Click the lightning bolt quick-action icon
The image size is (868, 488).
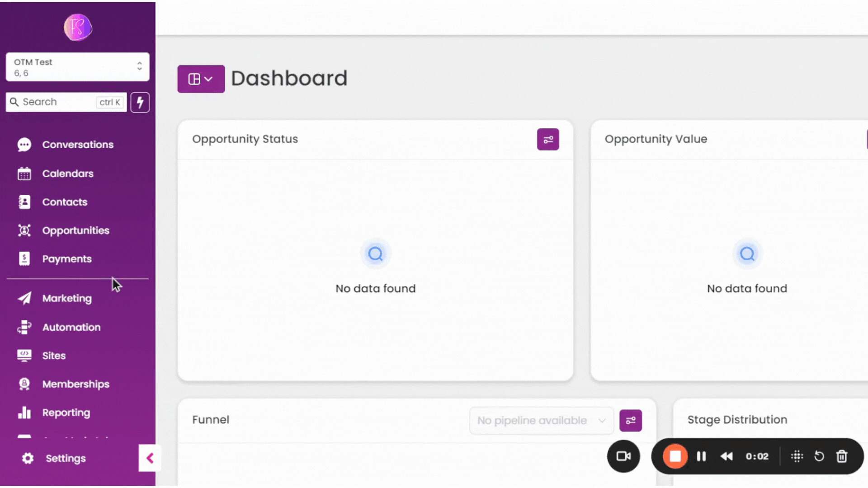point(140,102)
